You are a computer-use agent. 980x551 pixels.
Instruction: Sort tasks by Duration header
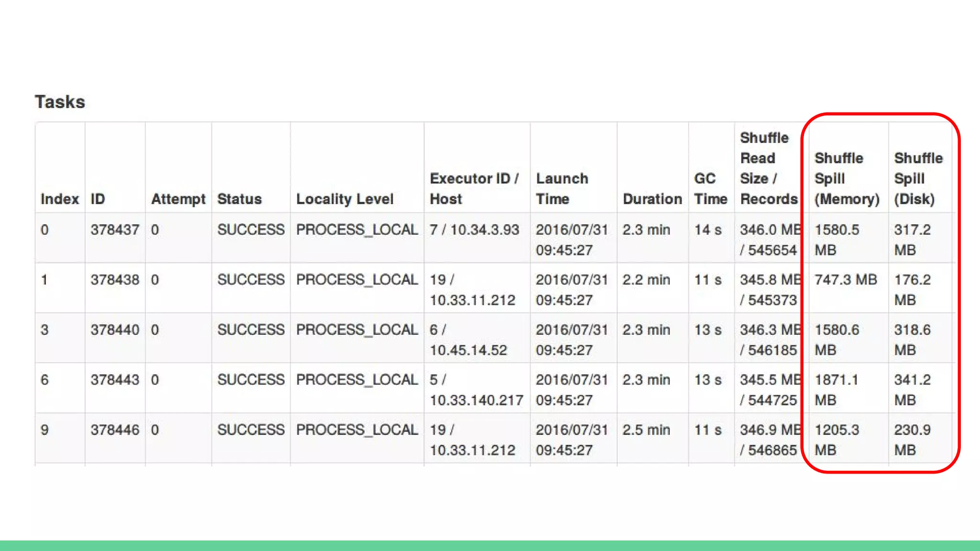click(x=652, y=199)
